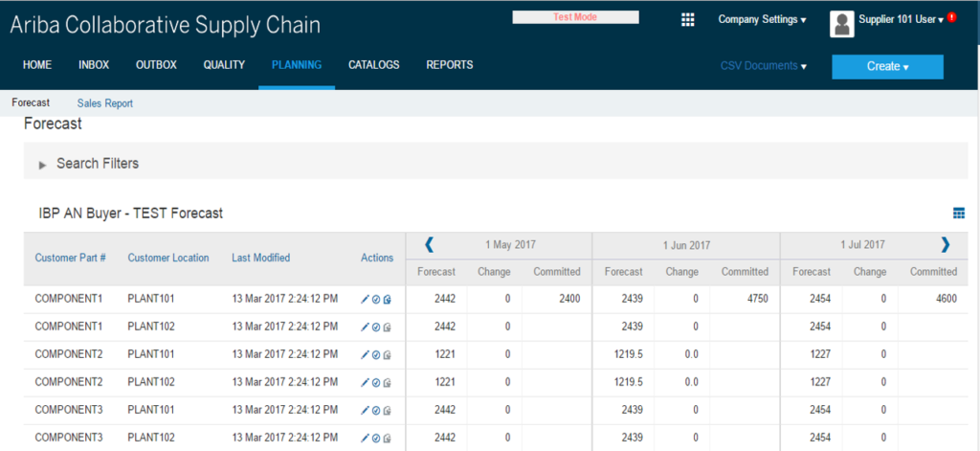Screen dimensions: 980x451
Task: Click June change 0.0 for COMPONENT2 PLANT102
Action: (691, 381)
